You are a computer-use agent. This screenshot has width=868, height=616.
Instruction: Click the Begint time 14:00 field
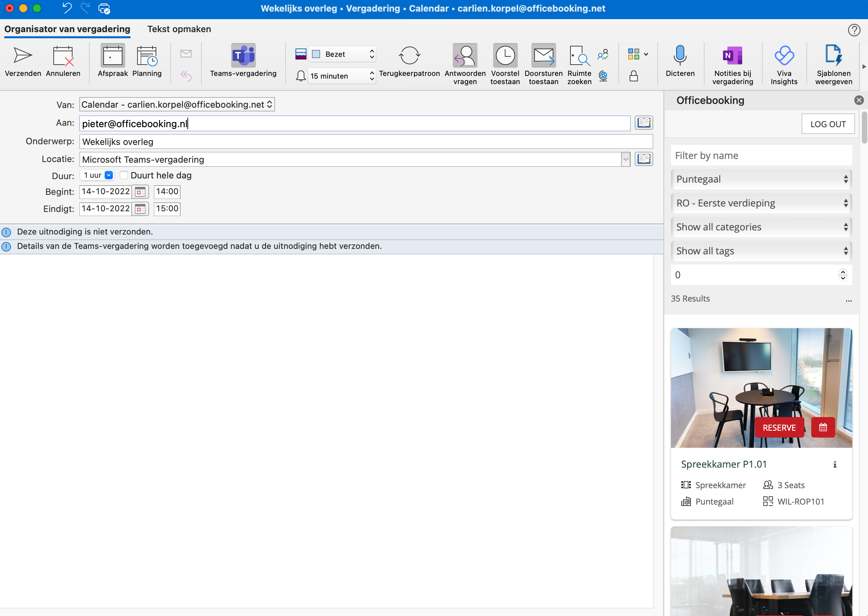(x=167, y=191)
